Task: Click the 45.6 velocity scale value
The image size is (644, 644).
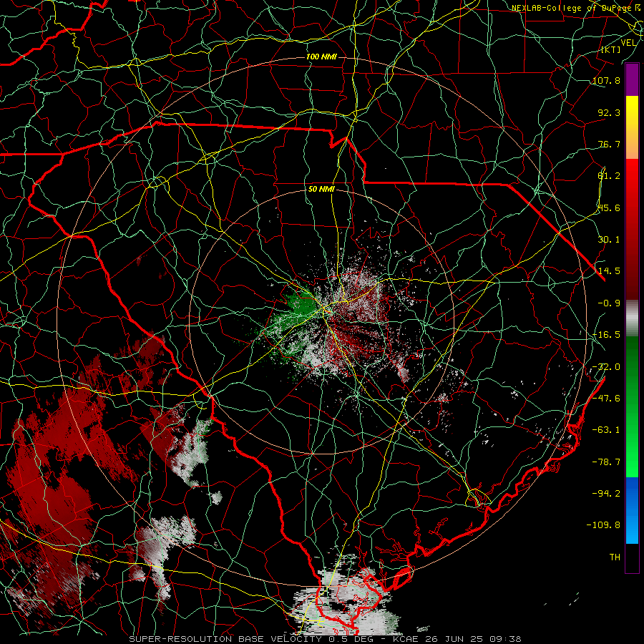Action: click(609, 208)
